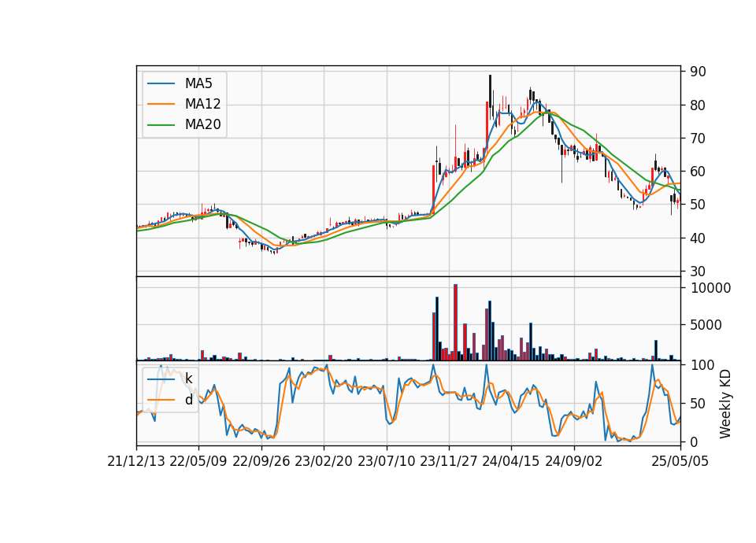Image resolution: width=756 pixels, height=543 pixels.
Task: Click the 60 price axis label
Action: coord(698,172)
